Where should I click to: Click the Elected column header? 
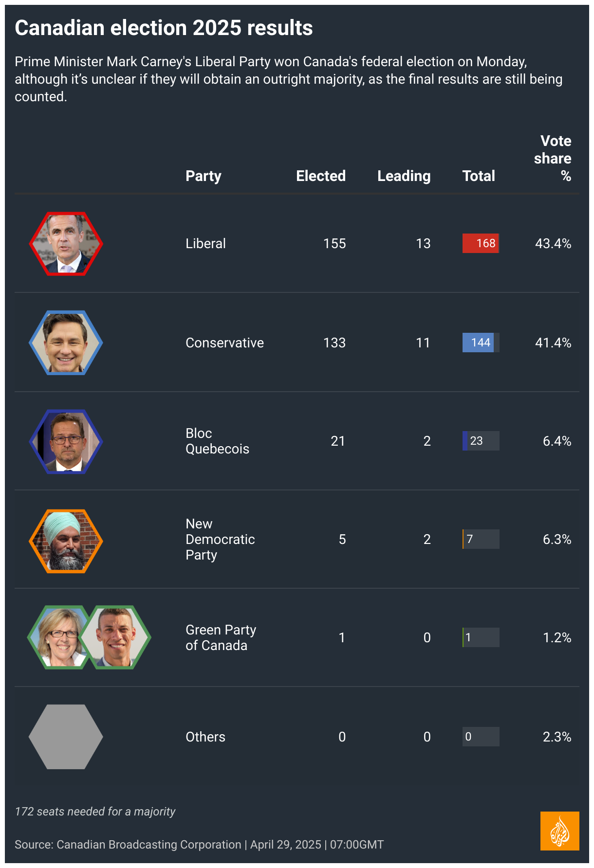point(321,176)
